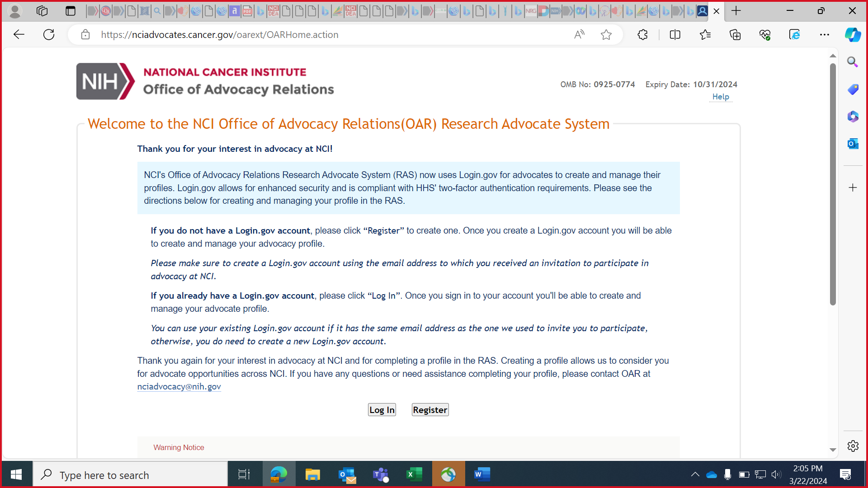Open the Read aloud icon
This screenshot has height=488, width=868.
[x=579, y=35]
